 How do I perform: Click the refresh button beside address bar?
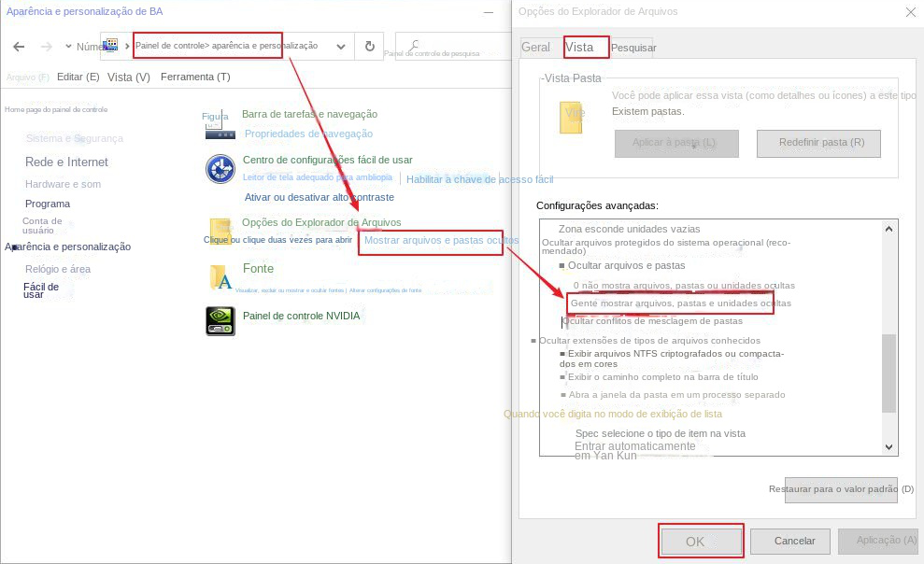click(370, 46)
